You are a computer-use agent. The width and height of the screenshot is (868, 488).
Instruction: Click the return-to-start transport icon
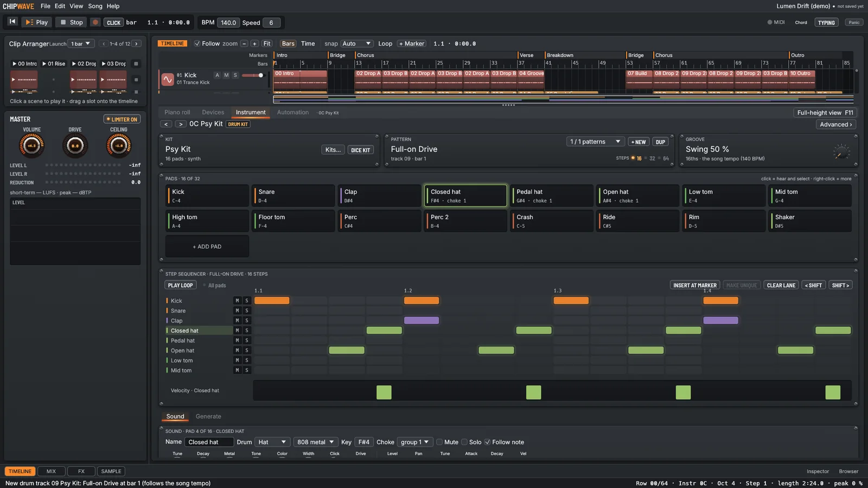12,22
